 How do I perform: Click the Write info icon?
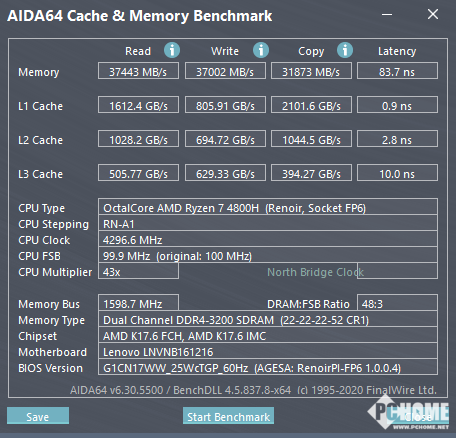(x=261, y=50)
